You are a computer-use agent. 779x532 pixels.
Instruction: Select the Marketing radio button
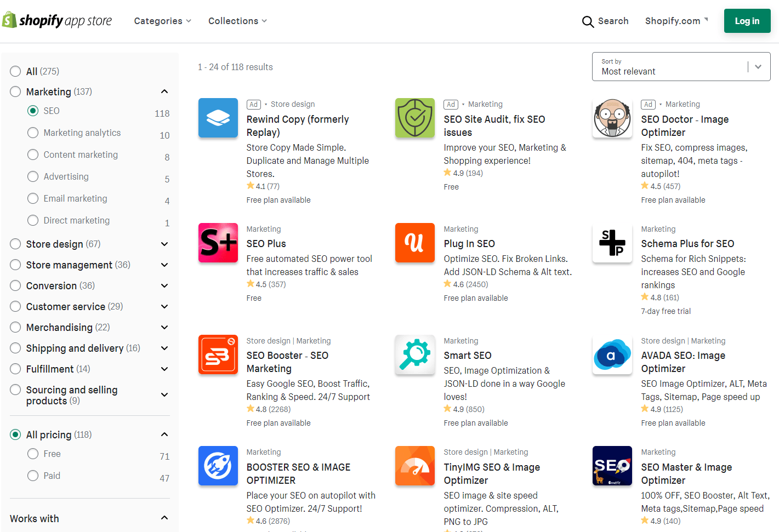pos(15,91)
